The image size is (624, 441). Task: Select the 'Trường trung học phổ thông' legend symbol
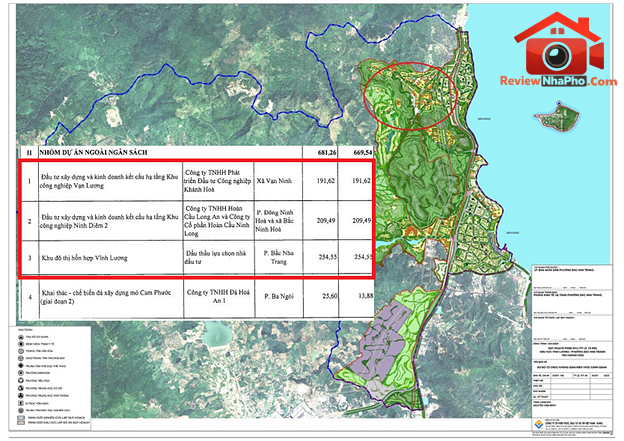[x=21, y=396]
